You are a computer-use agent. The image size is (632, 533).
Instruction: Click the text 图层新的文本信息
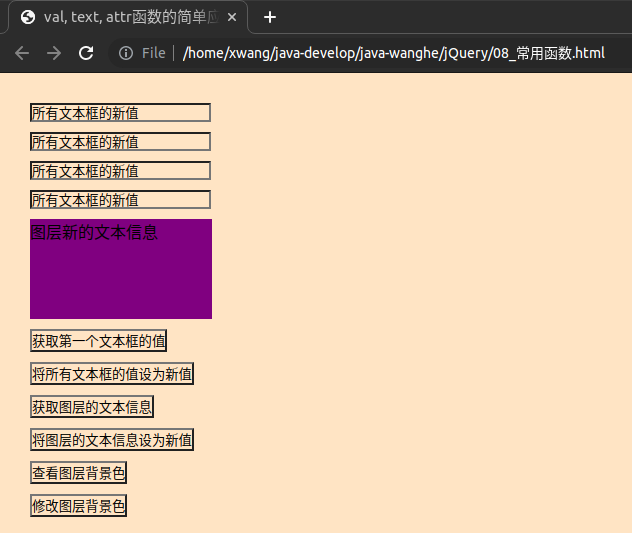point(94,233)
